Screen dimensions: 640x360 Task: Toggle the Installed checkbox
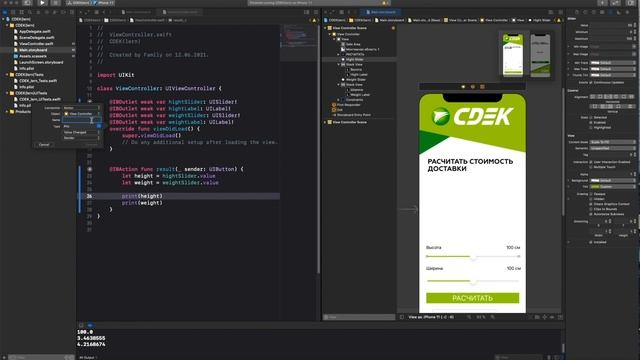click(x=591, y=242)
